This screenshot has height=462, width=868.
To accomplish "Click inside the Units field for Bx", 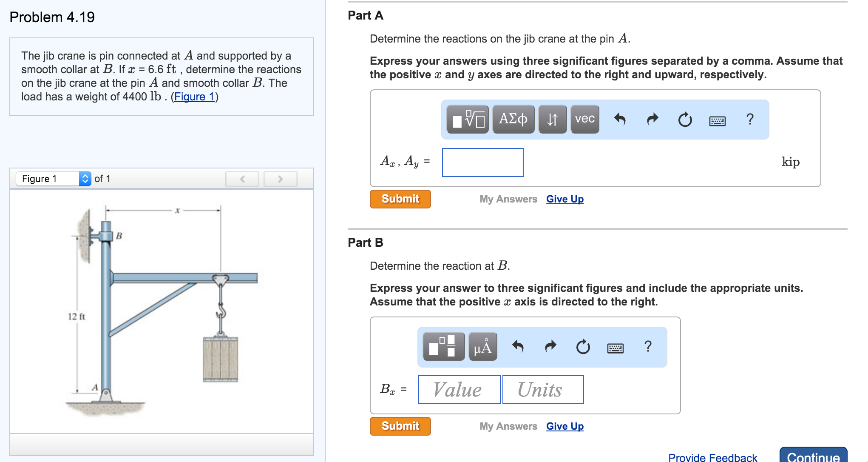I will pos(542,389).
